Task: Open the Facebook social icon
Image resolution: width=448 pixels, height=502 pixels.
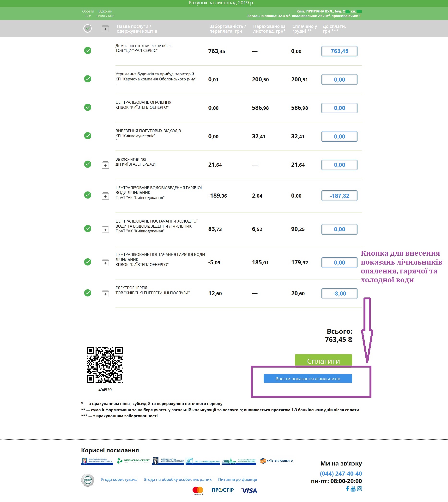Action: pyautogui.click(x=347, y=489)
